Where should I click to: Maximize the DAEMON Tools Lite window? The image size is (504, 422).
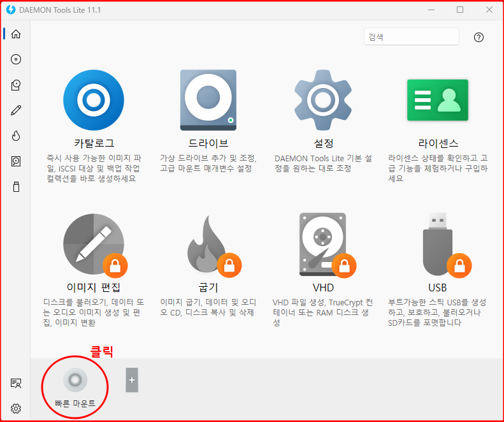pos(460,10)
